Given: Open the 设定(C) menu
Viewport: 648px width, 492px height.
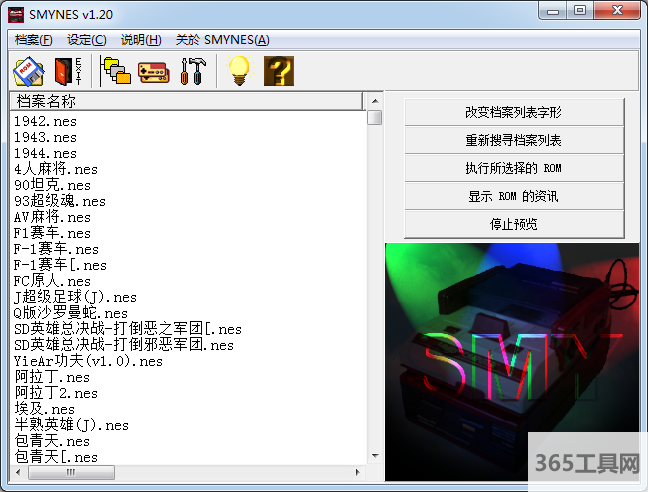Looking at the screenshot, I should pyautogui.click(x=87, y=40).
